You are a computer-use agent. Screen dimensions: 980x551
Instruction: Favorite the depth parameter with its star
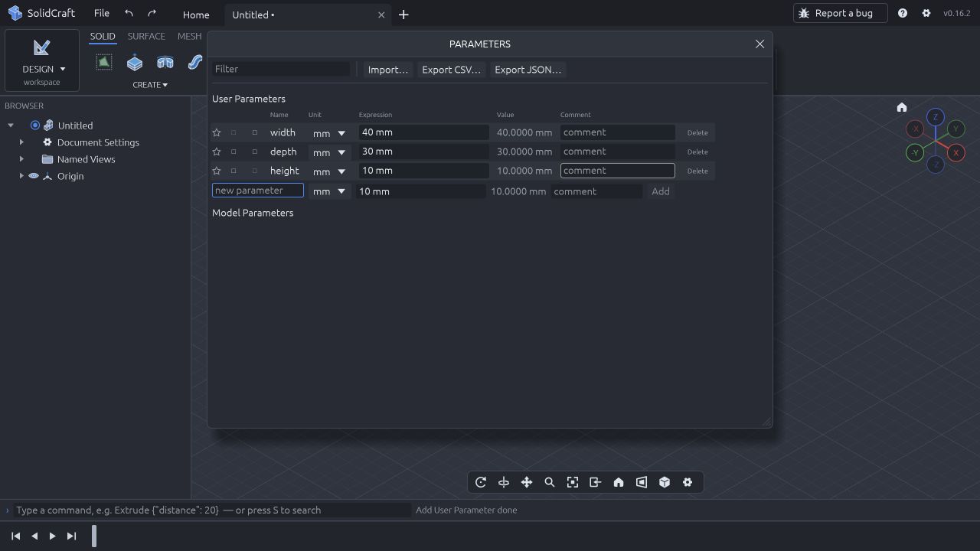tap(217, 152)
